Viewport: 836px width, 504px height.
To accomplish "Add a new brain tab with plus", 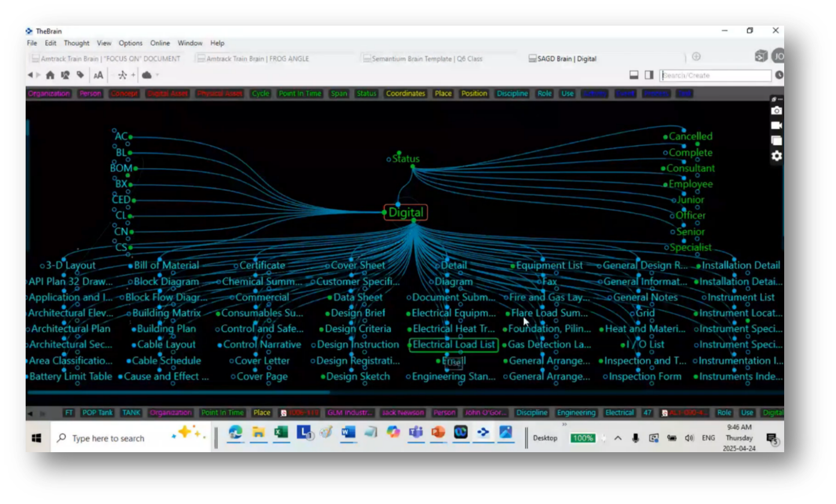I will click(696, 57).
